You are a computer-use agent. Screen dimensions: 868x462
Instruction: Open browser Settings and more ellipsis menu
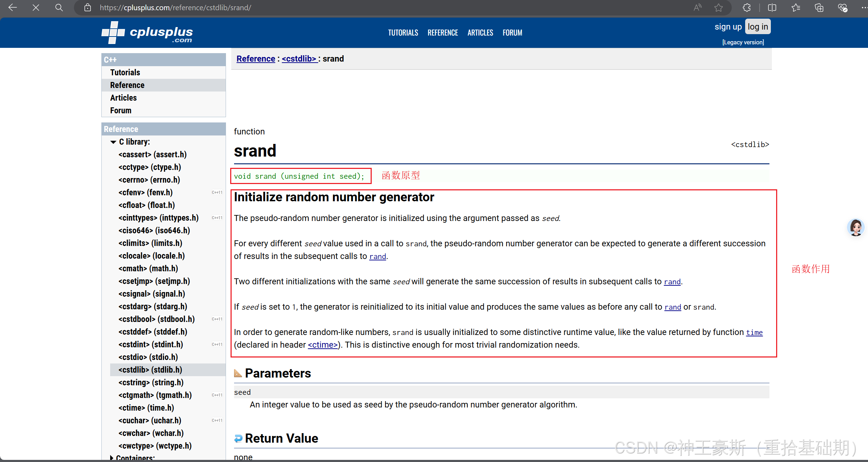pos(863,7)
